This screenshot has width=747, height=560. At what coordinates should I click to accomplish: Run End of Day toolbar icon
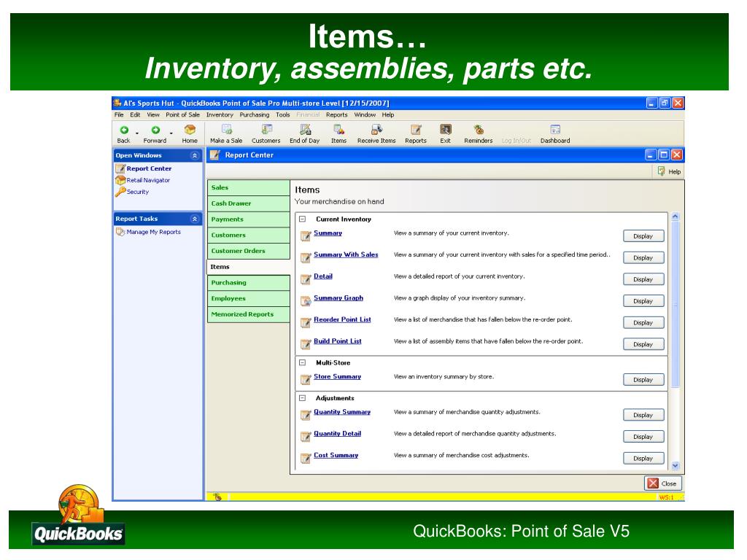(305, 130)
